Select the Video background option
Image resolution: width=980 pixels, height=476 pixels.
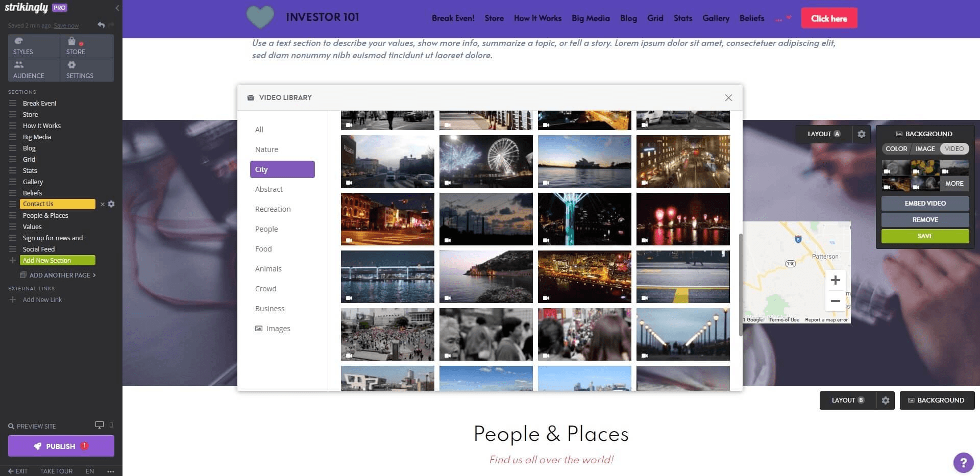(x=954, y=149)
